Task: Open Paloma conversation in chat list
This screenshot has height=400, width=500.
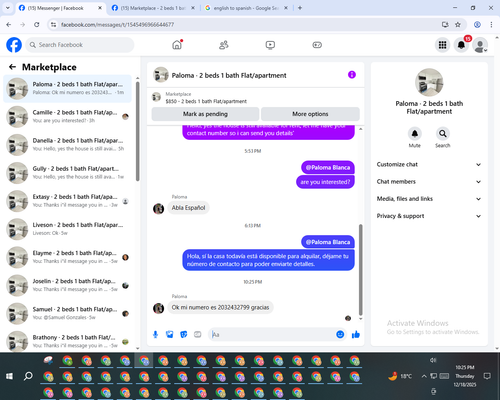Action: point(68,89)
